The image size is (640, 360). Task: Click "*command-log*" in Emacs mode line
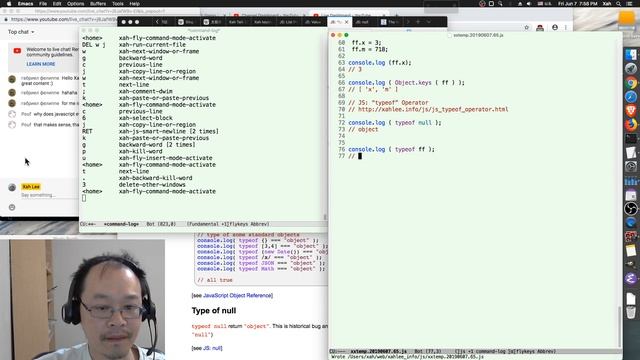point(121,224)
